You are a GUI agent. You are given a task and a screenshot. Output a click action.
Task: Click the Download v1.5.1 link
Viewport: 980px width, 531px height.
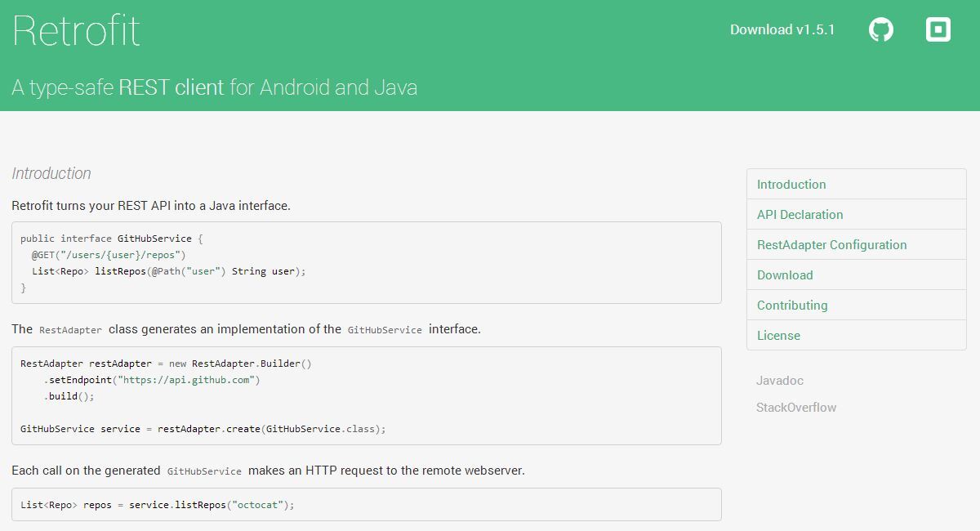(782, 29)
